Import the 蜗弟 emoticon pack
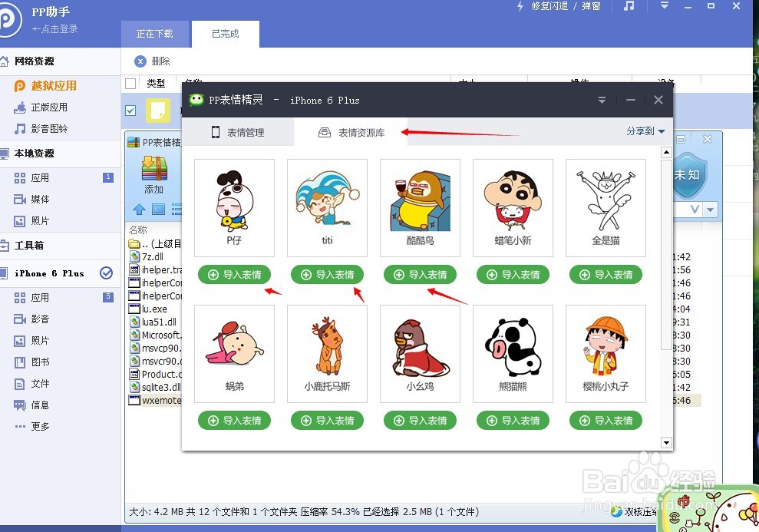759x532 pixels. (x=234, y=421)
